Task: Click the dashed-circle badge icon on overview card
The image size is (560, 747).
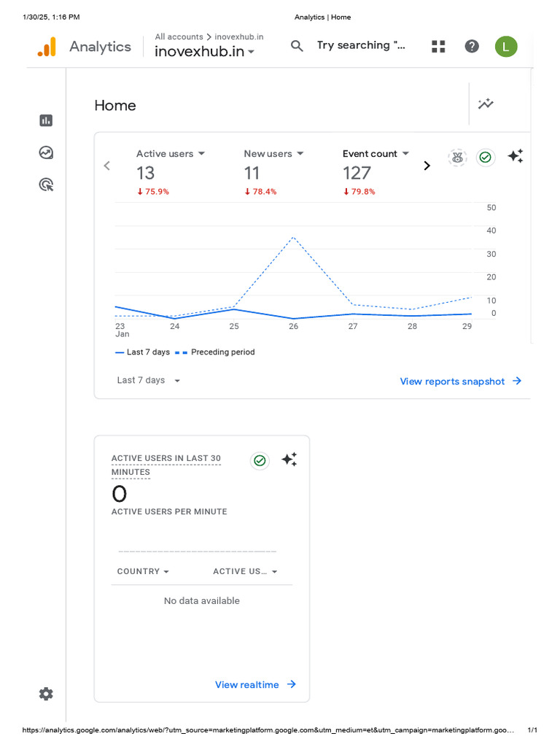Action: coord(457,158)
